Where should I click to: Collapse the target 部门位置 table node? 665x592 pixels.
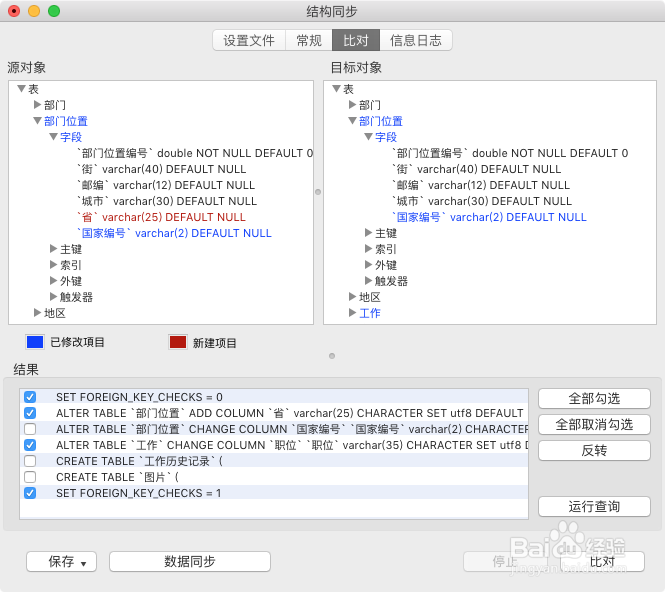pos(352,121)
